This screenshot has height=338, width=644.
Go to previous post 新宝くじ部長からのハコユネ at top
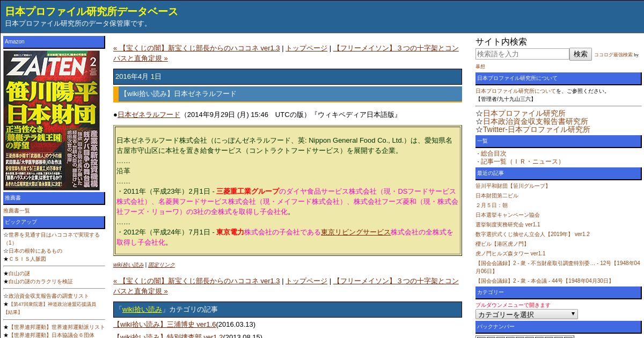point(196,48)
